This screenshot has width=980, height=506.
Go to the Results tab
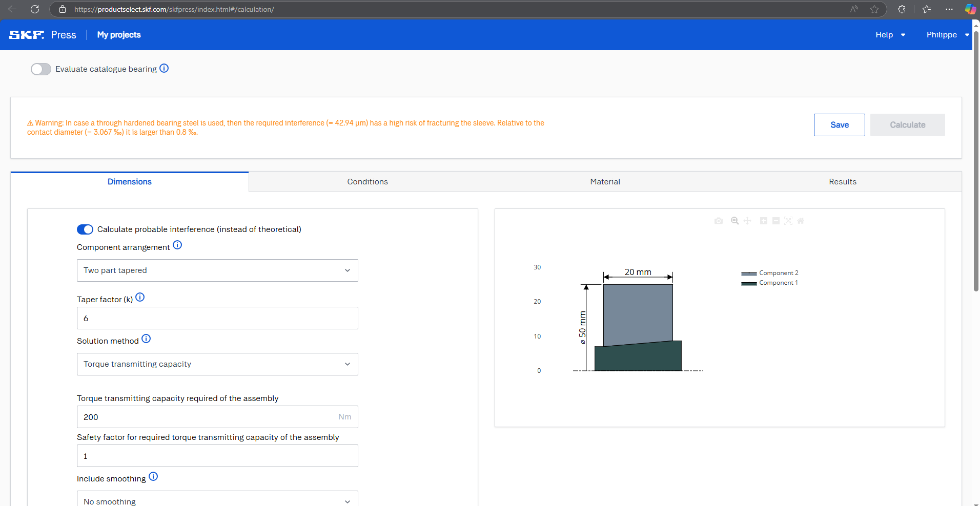pos(842,182)
